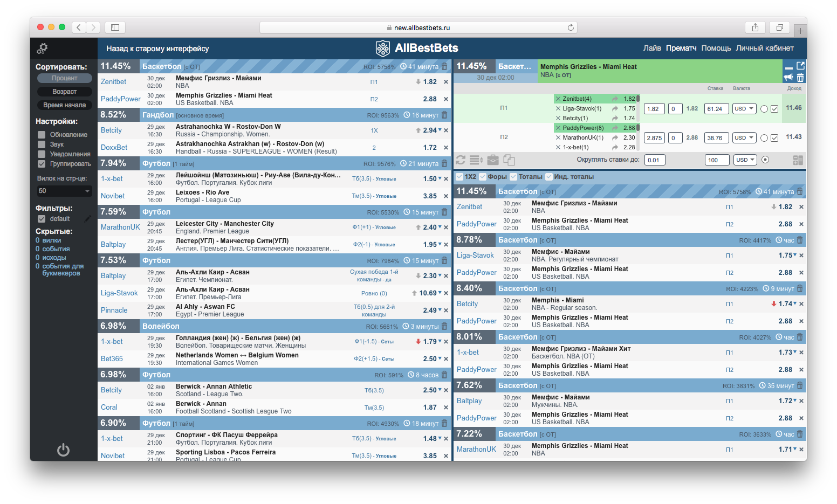
Task: Open USD currency dropdown on П1 row
Action: coord(745,108)
